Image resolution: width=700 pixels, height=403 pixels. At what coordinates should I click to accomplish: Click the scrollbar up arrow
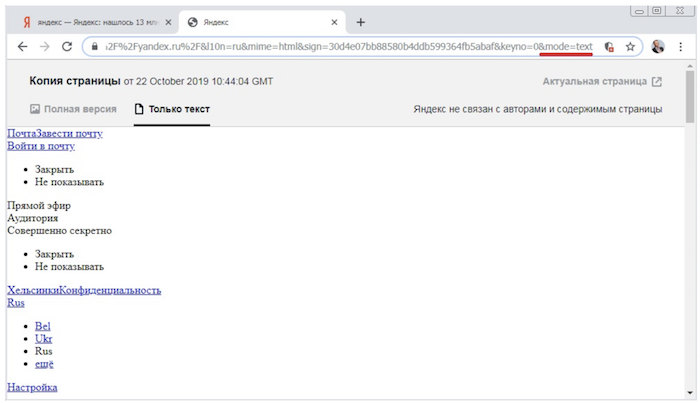(x=690, y=66)
